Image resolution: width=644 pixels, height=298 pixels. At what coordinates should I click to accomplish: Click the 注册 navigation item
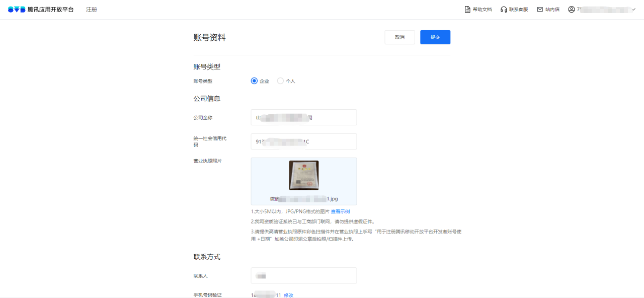92,9
